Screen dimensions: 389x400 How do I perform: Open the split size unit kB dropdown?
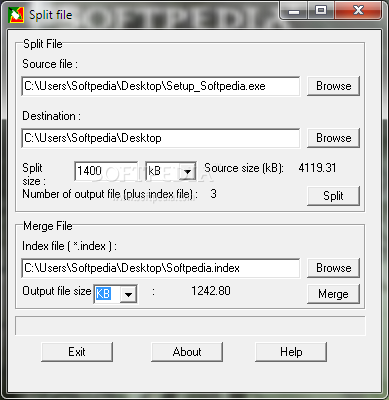[188, 172]
